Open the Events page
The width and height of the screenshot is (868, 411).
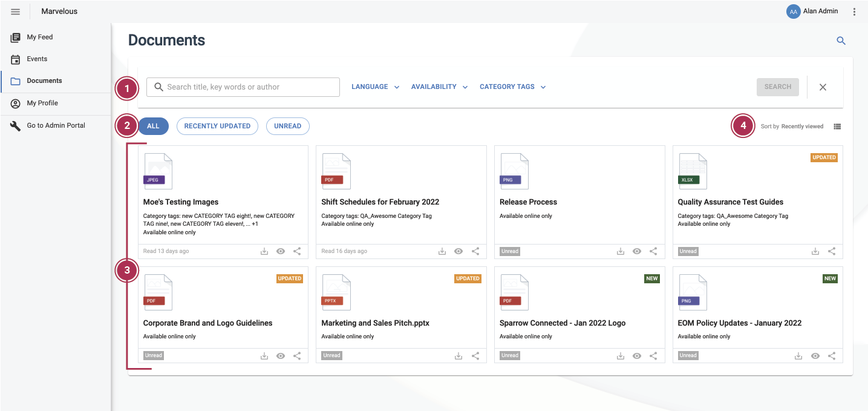[x=56, y=59]
